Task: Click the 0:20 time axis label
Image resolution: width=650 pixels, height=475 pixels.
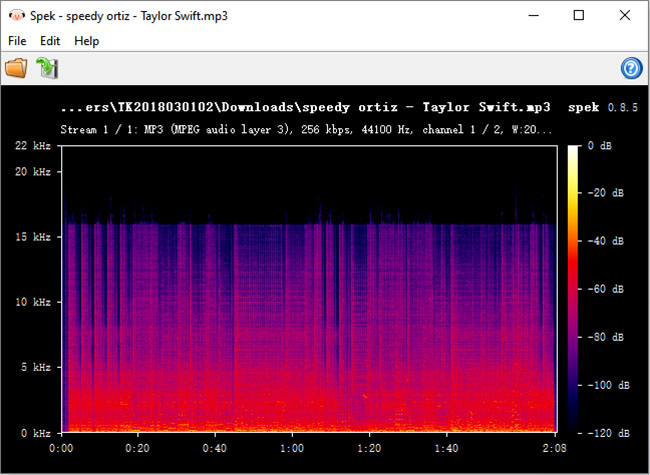Action: (x=138, y=448)
